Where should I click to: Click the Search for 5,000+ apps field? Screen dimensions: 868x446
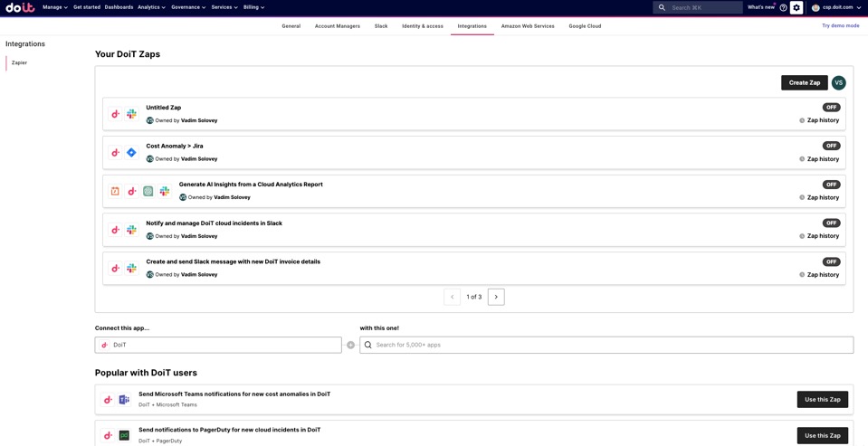606,345
